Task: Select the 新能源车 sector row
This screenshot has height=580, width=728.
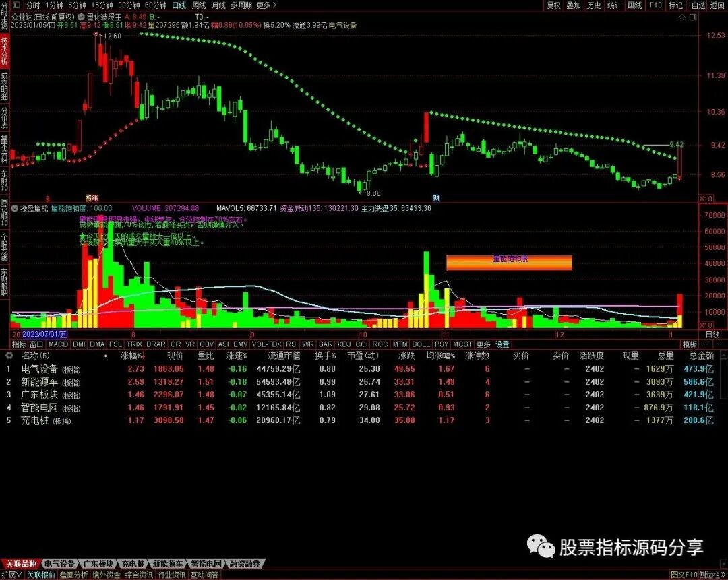Action: pyautogui.click(x=364, y=382)
